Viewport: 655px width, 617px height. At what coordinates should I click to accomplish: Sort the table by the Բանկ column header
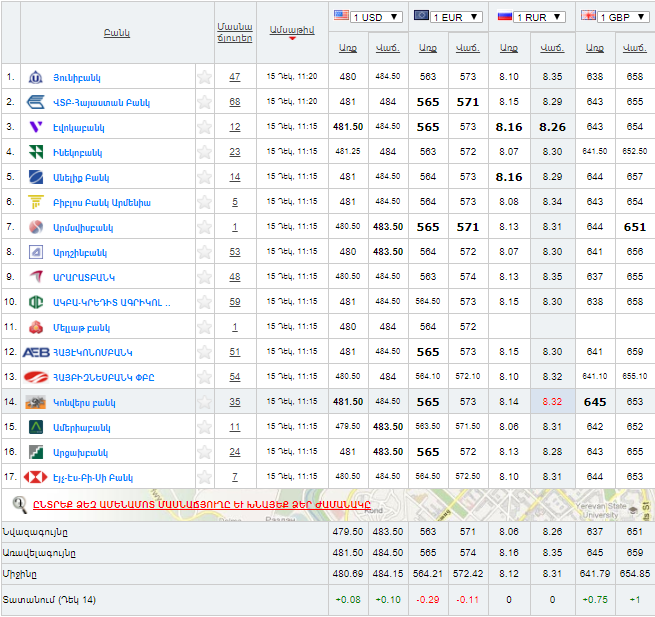click(x=116, y=33)
